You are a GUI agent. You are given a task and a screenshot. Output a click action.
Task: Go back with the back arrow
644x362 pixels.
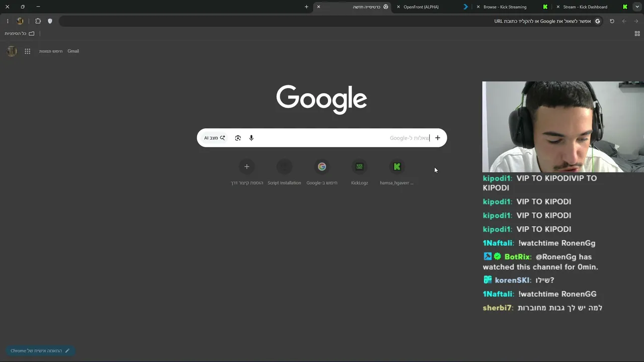click(624, 21)
